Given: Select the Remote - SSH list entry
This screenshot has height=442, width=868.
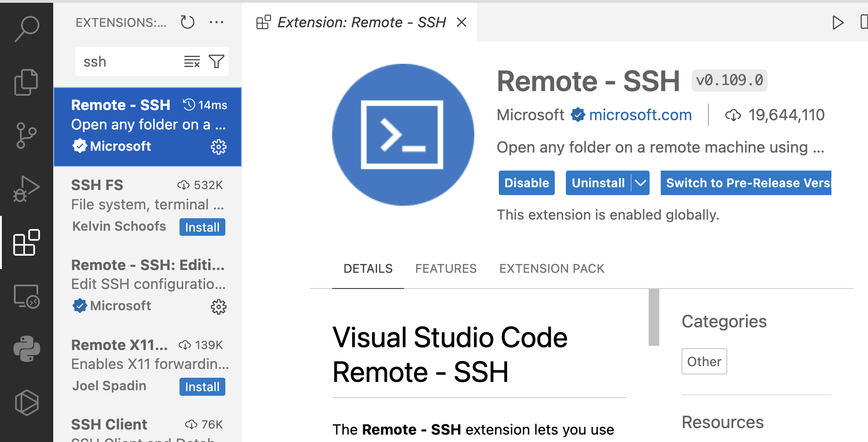Looking at the screenshot, I should pyautogui.click(x=148, y=127).
